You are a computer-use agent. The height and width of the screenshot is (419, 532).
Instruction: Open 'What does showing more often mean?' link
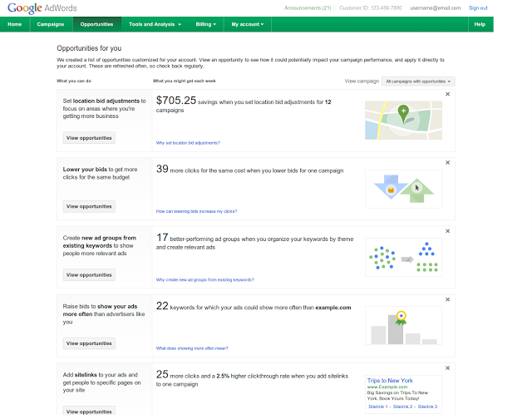point(192,348)
